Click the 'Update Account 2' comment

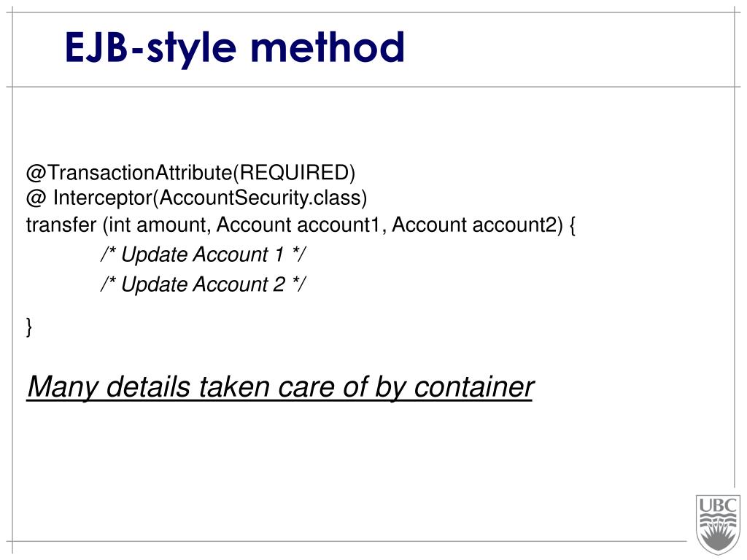point(203,284)
